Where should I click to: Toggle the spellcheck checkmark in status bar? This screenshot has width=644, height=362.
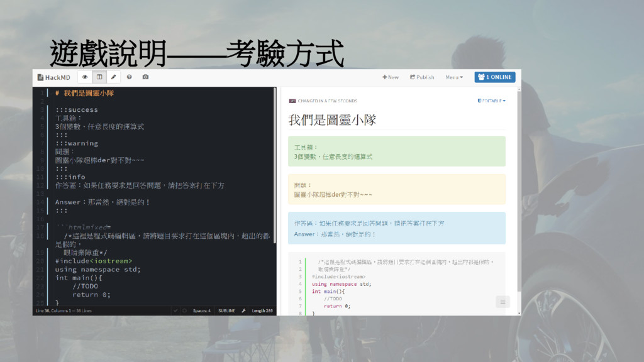[x=176, y=310]
